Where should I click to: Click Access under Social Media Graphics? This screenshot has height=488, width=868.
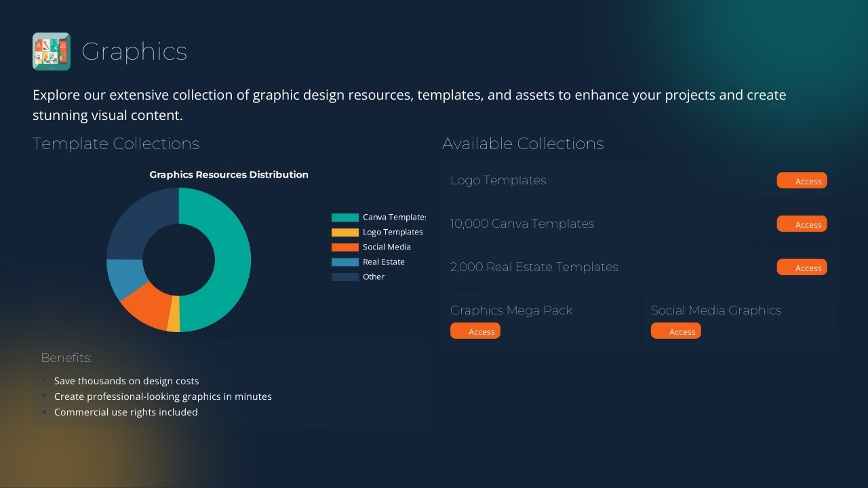tap(676, 331)
